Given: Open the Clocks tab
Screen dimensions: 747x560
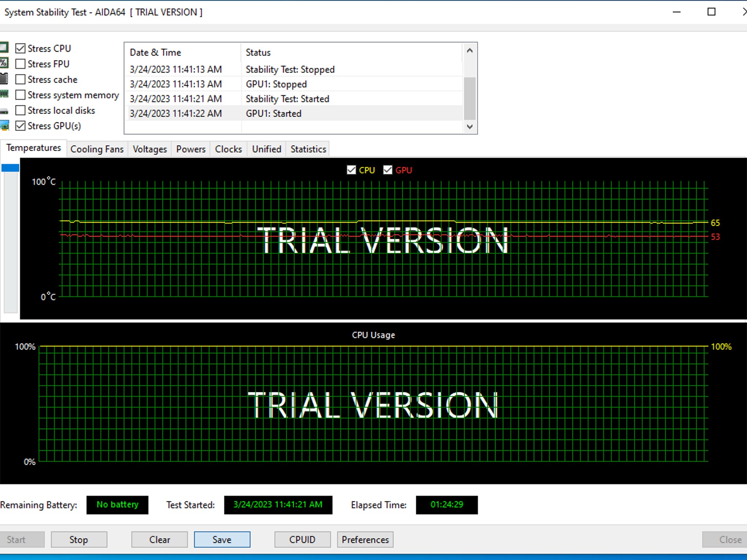Looking at the screenshot, I should [x=228, y=149].
